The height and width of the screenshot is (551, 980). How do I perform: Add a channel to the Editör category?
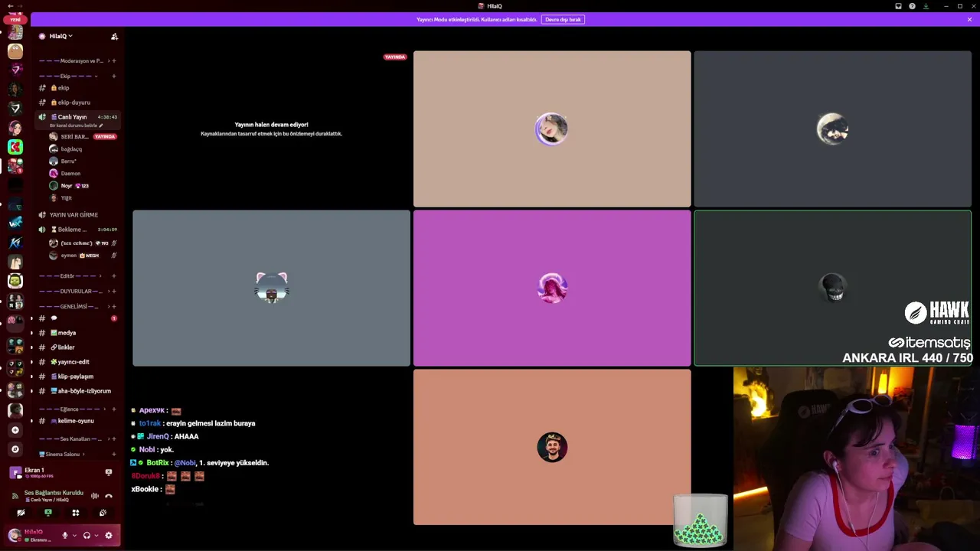(x=114, y=275)
